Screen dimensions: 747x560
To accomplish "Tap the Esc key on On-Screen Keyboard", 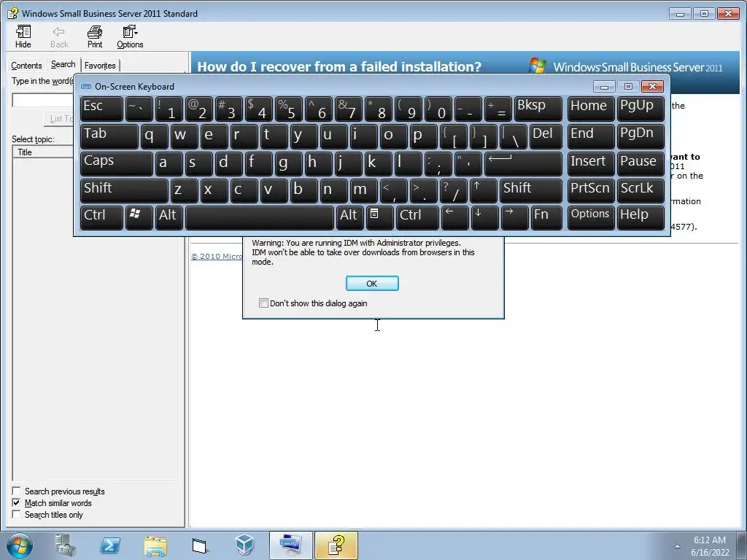I will coord(101,109).
